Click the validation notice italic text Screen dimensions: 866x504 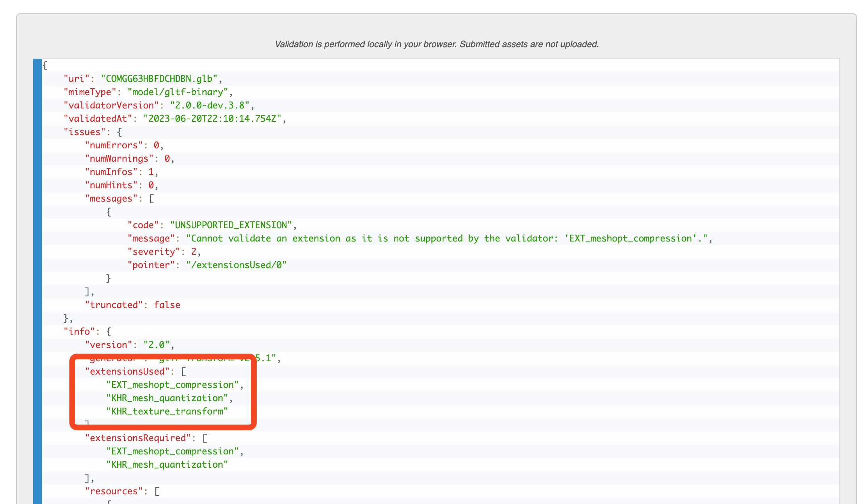coord(437,44)
